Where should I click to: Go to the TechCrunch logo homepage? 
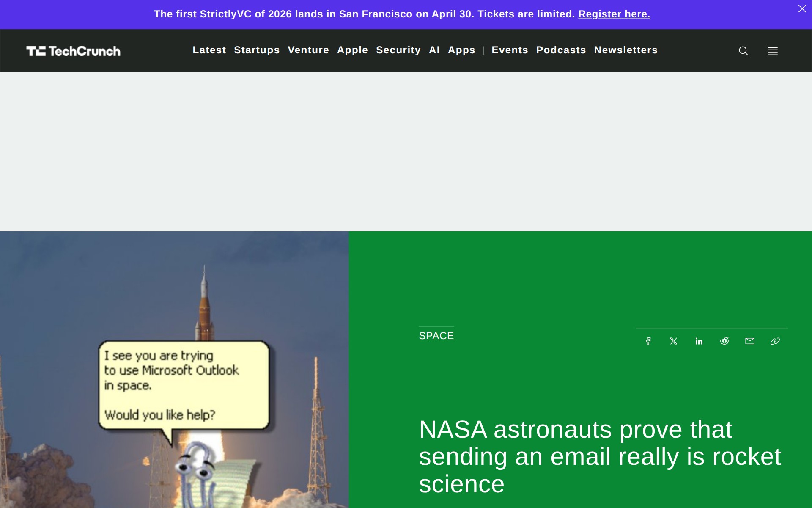(x=73, y=51)
